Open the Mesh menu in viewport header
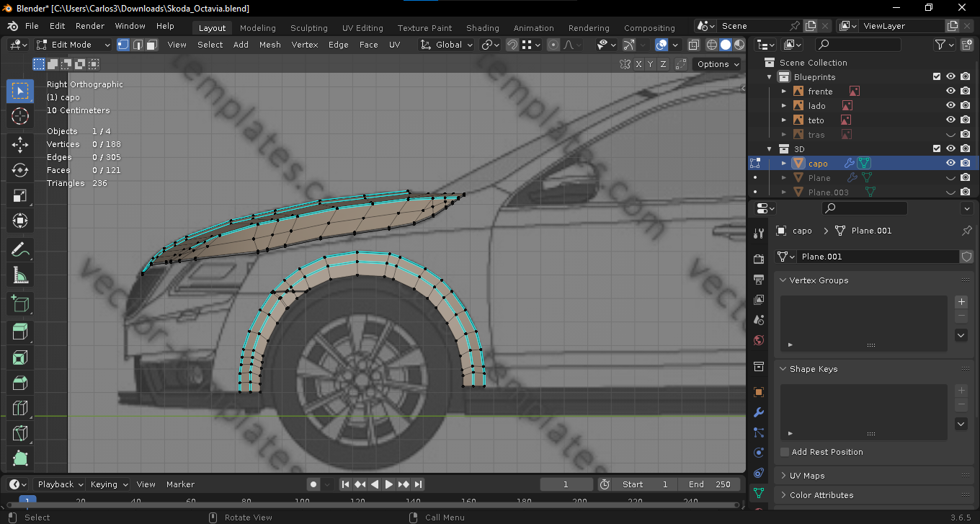Image resolution: width=980 pixels, height=524 pixels. [x=270, y=45]
